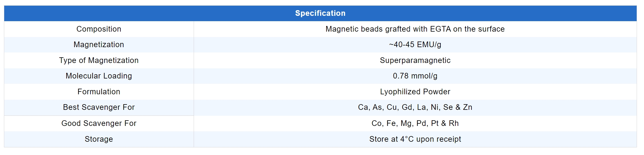This screenshot has width=644, height=155.
Task: Select the Molecular Loading label cell
Action: 99,76
